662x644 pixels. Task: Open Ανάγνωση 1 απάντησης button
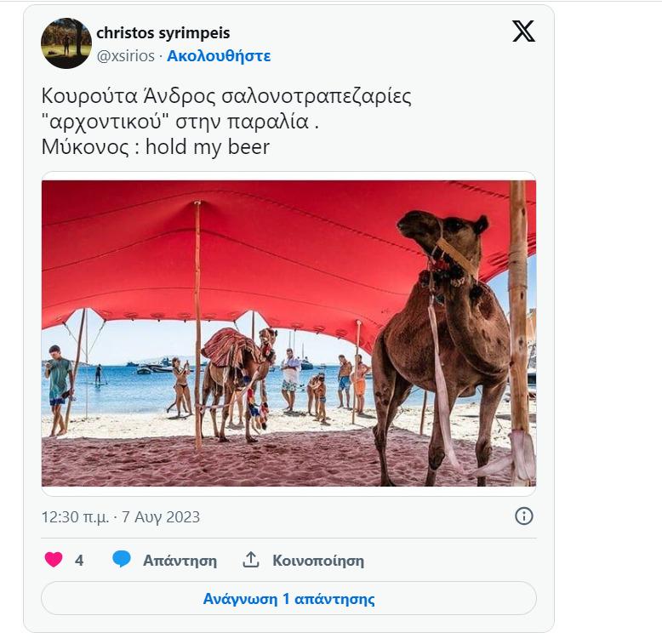point(288,598)
